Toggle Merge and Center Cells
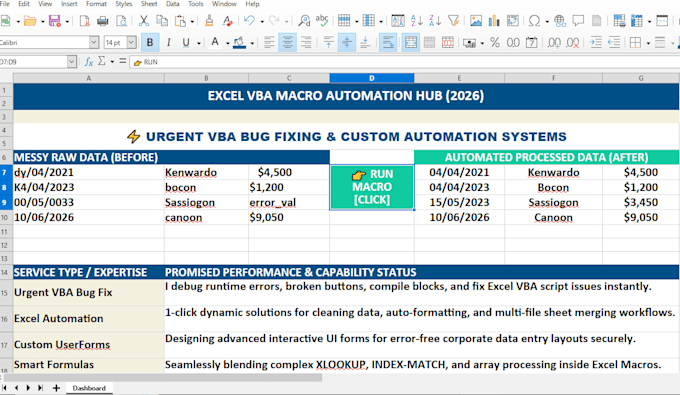 [410, 42]
